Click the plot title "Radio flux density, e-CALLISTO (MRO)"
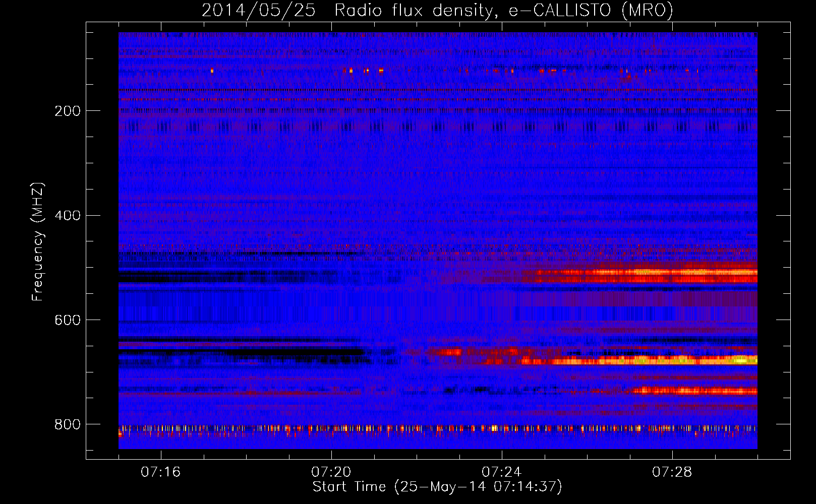Screen dimensions: 816x504 (504, 11)
